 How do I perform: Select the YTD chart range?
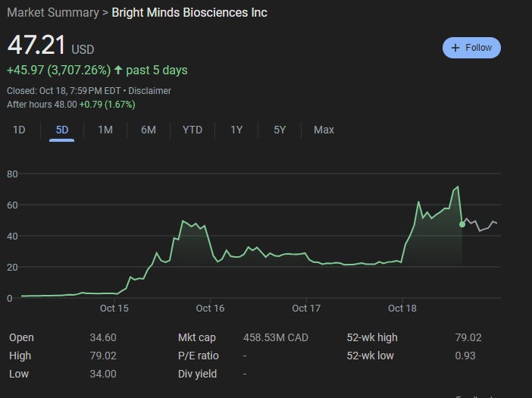192,130
